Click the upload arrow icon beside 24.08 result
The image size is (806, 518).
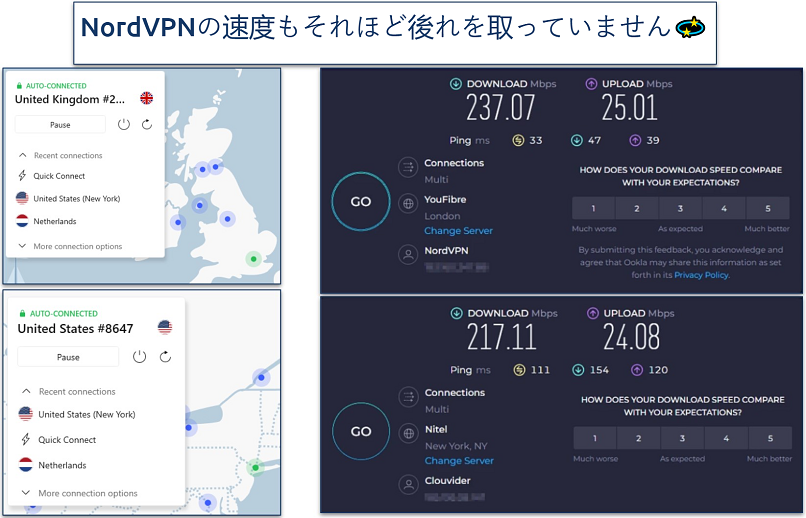pyautogui.click(x=593, y=313)
